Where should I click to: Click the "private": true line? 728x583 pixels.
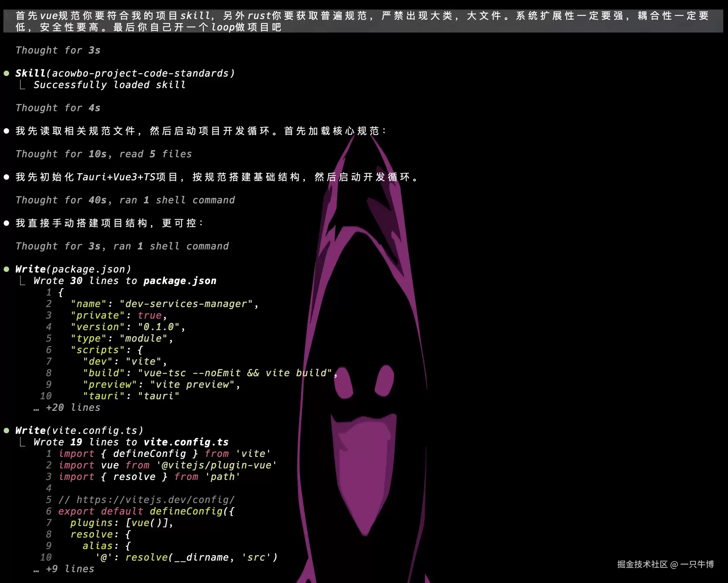point(119,315)
